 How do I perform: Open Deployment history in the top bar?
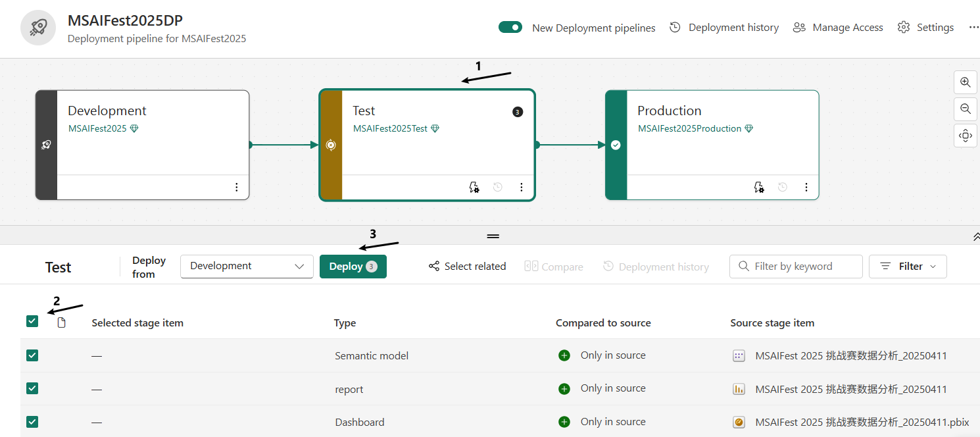click(724, 28)
